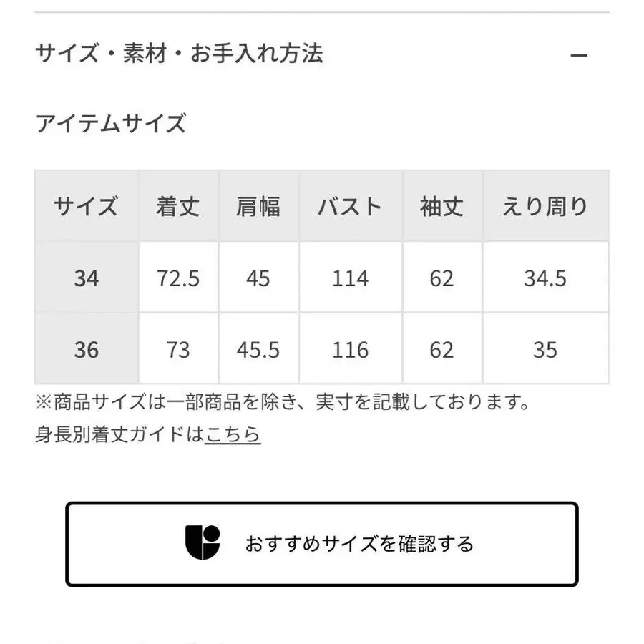Collapse the サイズ・素材・お手入れ方法 section via minus icon
Image resolution: width=644 pixels, height=644 pixels.
click(x=579, y=56)
